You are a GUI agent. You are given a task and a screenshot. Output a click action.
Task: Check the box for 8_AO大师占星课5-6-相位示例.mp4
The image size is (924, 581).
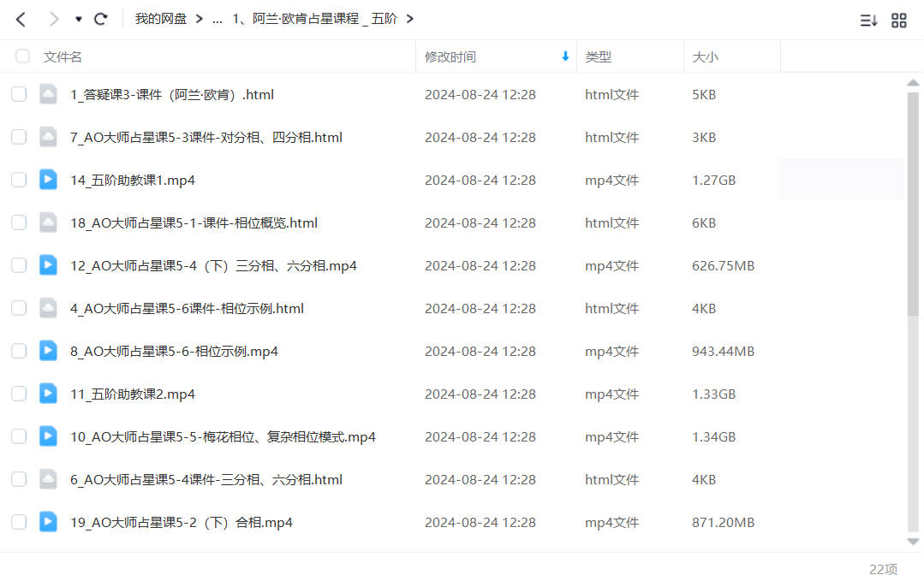[x=19, y=351]
